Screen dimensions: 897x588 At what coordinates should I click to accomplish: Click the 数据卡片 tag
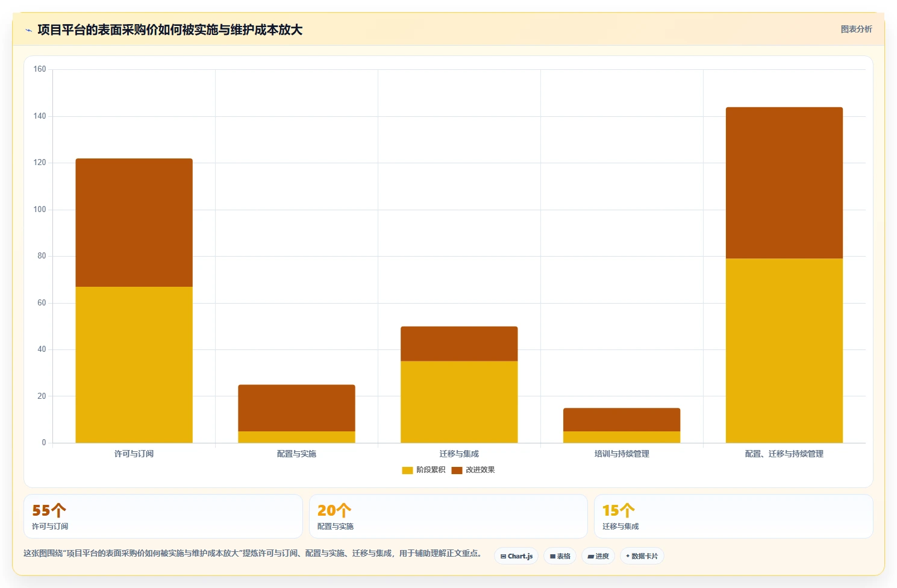point(642,556)
